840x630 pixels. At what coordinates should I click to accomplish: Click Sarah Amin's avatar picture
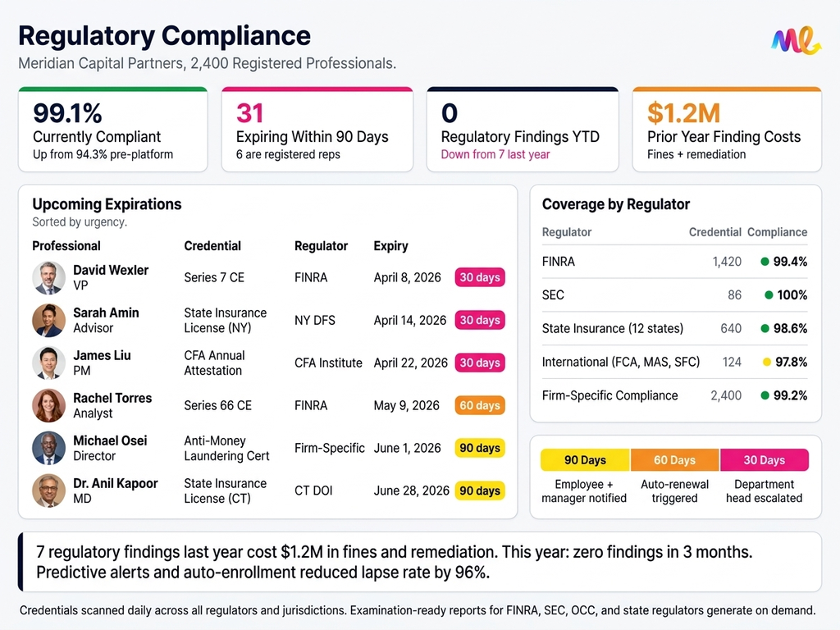point(48,321)
